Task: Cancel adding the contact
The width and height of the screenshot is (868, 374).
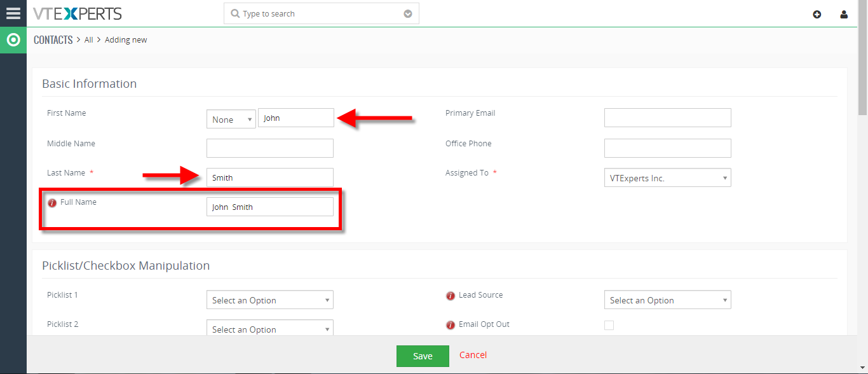Action: pos(473,355)
